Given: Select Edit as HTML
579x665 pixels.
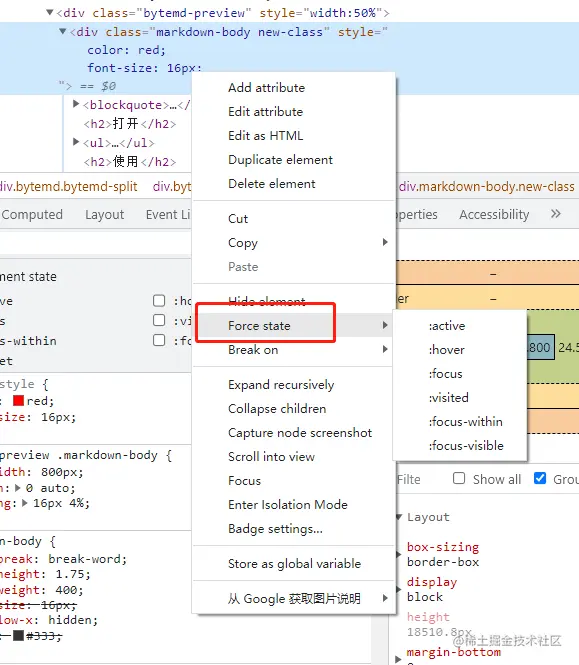Looking at the screenshot, I should pyautogui.click(x=294, y=136).
